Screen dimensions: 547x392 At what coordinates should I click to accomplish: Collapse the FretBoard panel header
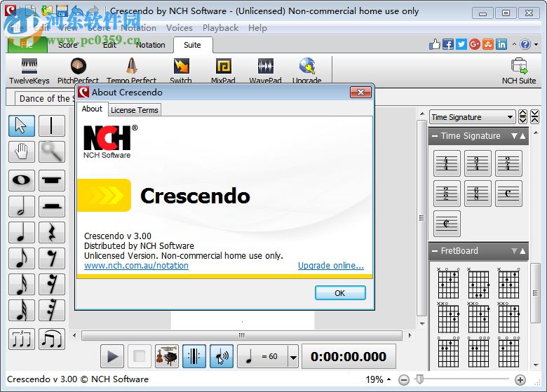coord(435,251)
